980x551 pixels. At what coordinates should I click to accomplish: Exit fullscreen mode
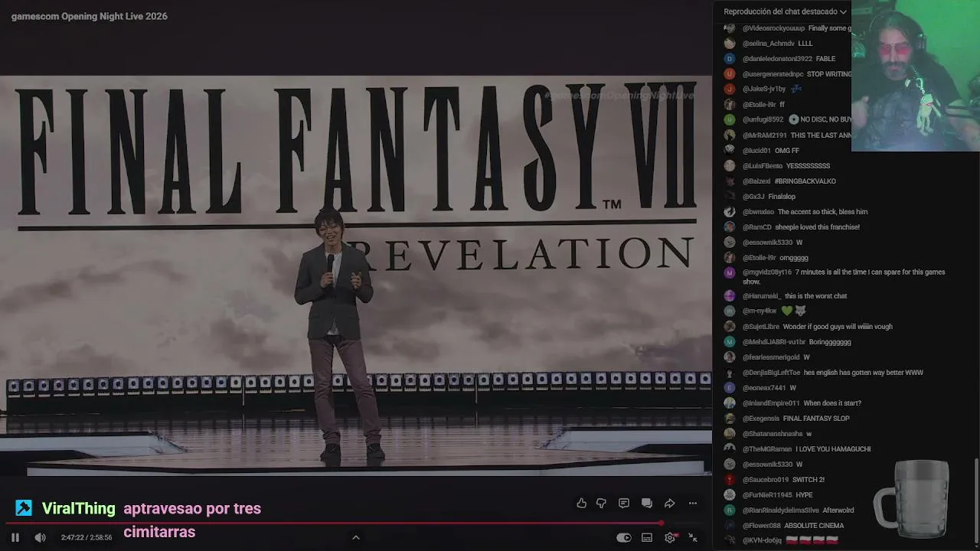tap(693, 537)
